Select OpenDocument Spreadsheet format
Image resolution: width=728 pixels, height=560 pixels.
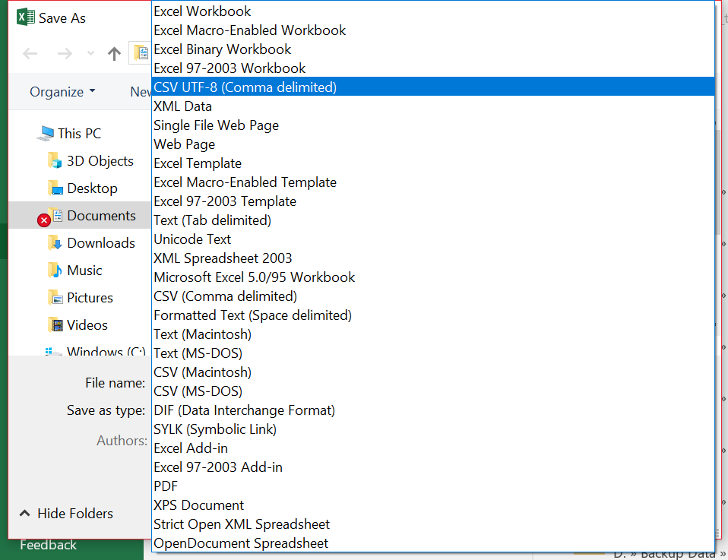tap(432, 543)
